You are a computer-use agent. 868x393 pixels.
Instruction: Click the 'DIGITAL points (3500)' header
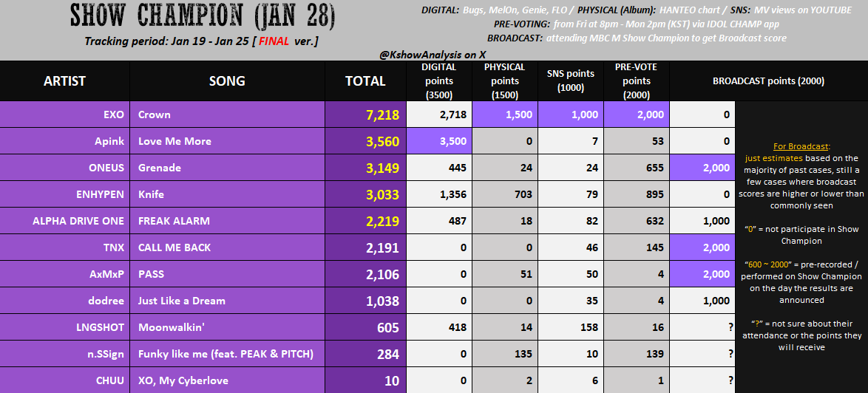click(x=439, y=81)
